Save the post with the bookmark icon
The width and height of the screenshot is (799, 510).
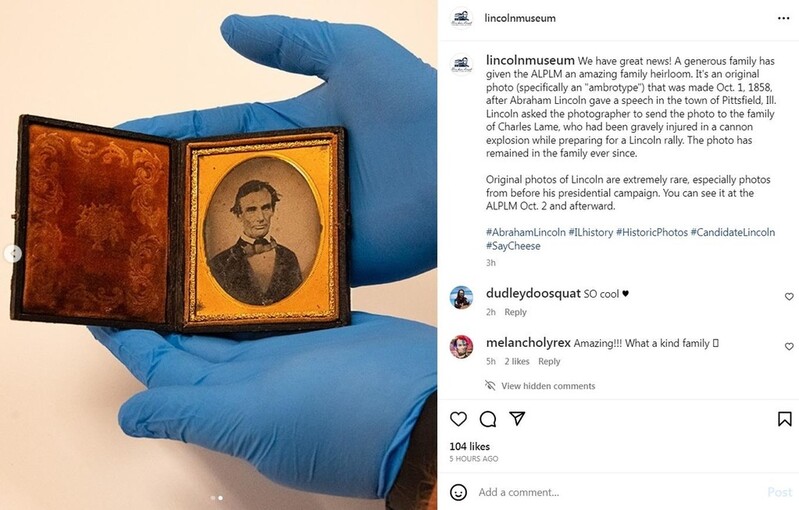(x=785, y=419)
